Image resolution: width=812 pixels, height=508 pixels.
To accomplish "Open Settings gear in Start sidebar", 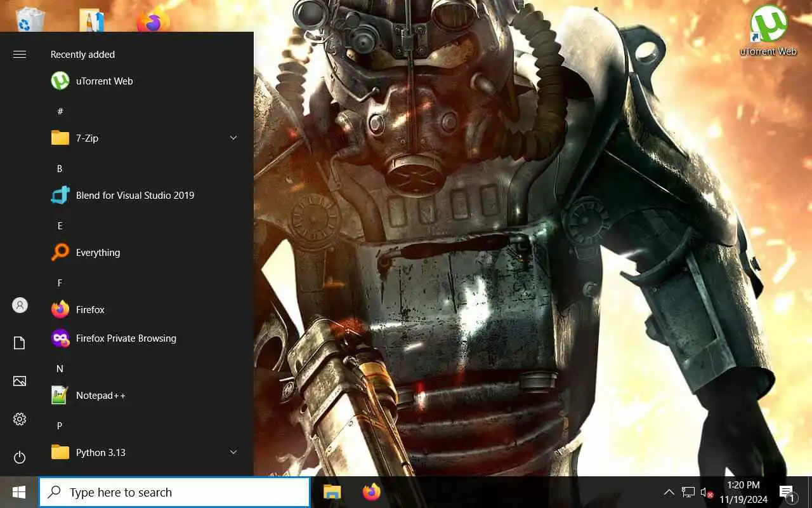I will 20,419.
